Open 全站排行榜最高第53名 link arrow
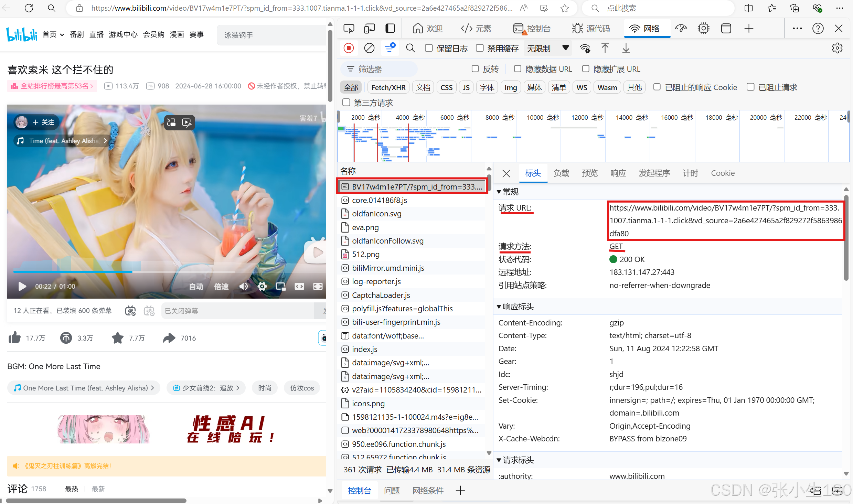This screenshot has width=853, height=504. click(x=92, y=86)
